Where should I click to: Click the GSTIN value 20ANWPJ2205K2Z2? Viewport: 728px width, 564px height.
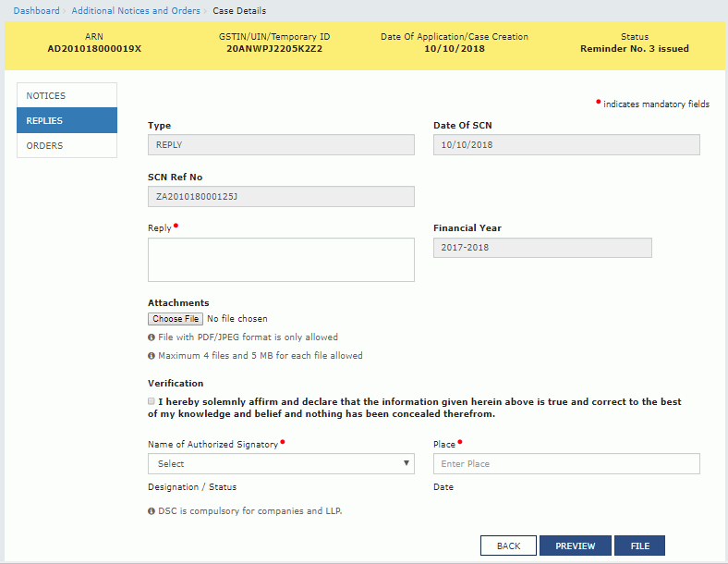(x=274, y=49)
